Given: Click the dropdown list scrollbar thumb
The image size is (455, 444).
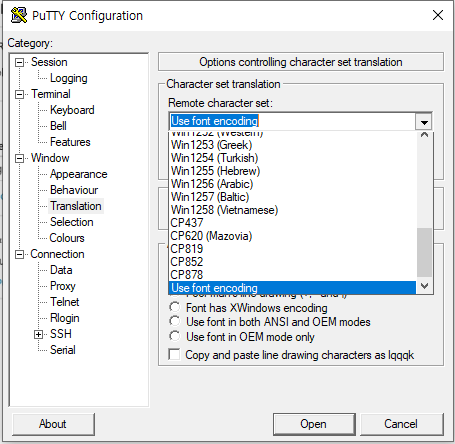Looking at the screenshot, I should 424,252.
